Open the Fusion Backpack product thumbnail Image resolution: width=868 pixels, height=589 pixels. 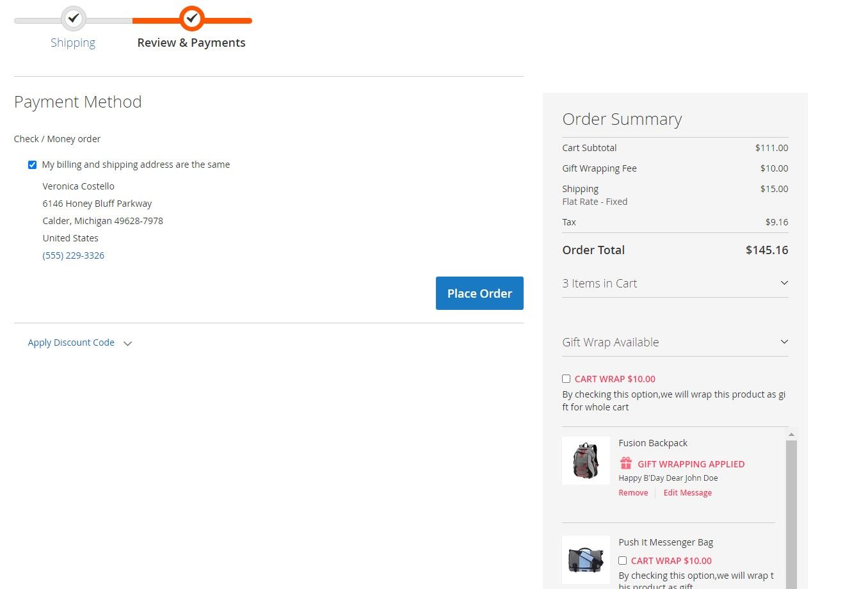tap(586, 460)
